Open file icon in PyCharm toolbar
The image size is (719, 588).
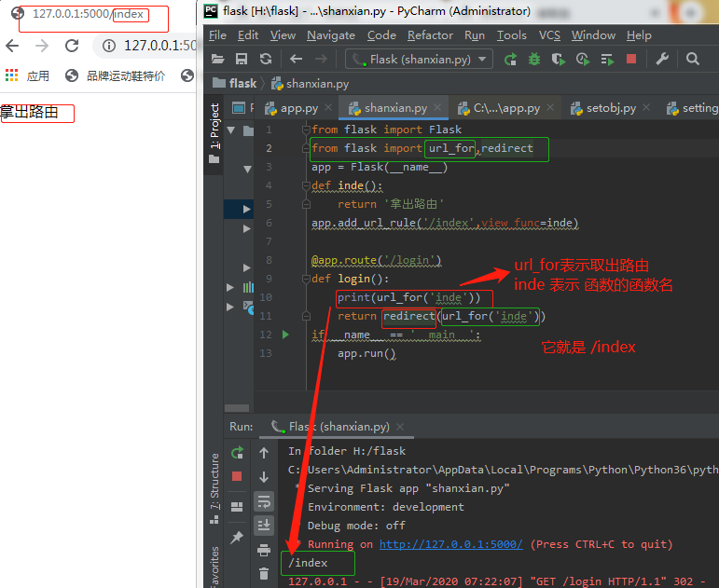coord(218,59)
